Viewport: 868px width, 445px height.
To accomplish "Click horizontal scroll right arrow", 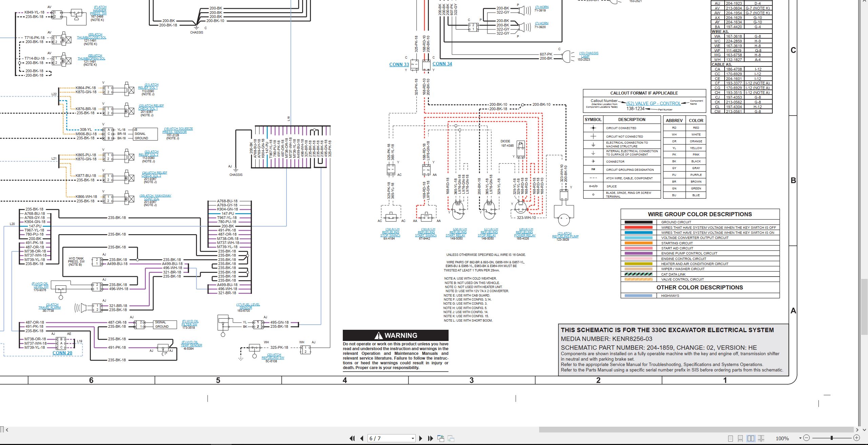I will click(x=857, y=430).
